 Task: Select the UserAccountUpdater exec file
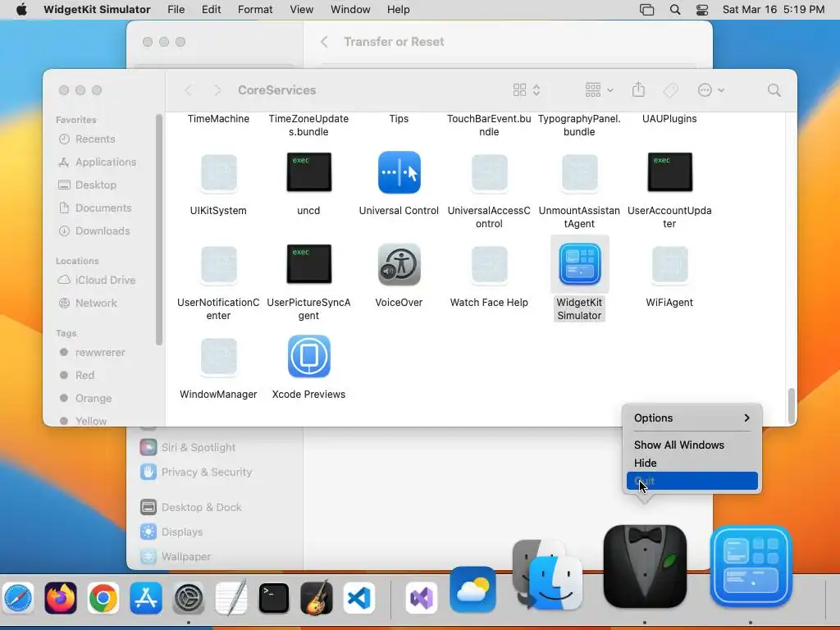pyautogui.click(x=669, y=172)
